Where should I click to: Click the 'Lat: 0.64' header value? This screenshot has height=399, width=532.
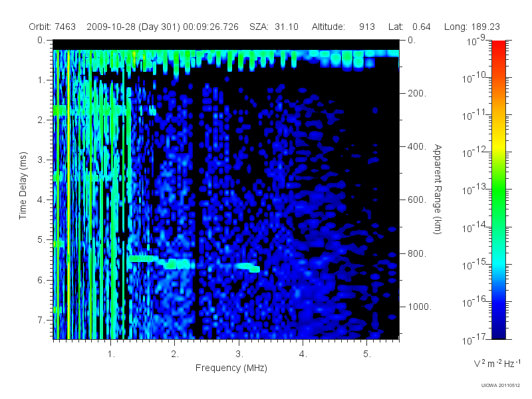410,27
